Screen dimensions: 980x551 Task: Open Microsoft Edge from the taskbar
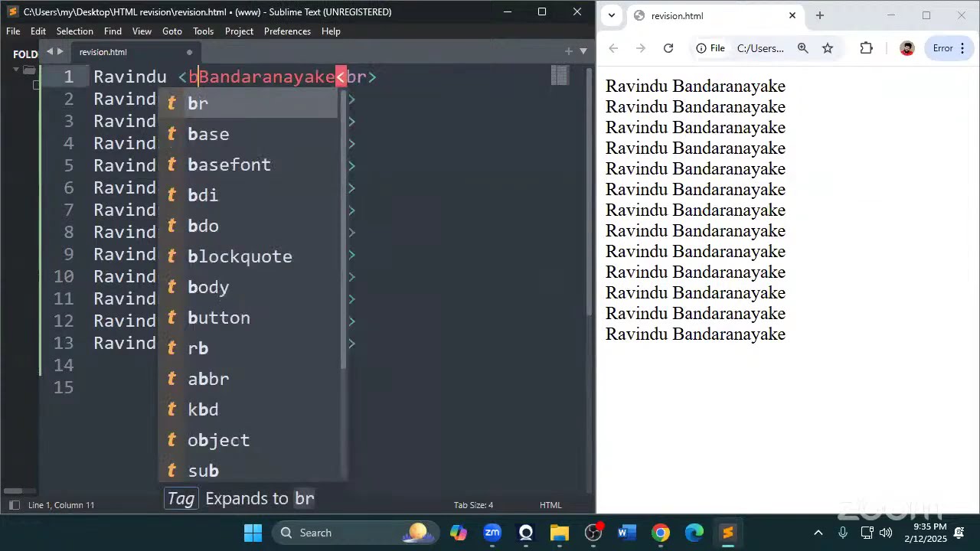(x=694, y=533)
